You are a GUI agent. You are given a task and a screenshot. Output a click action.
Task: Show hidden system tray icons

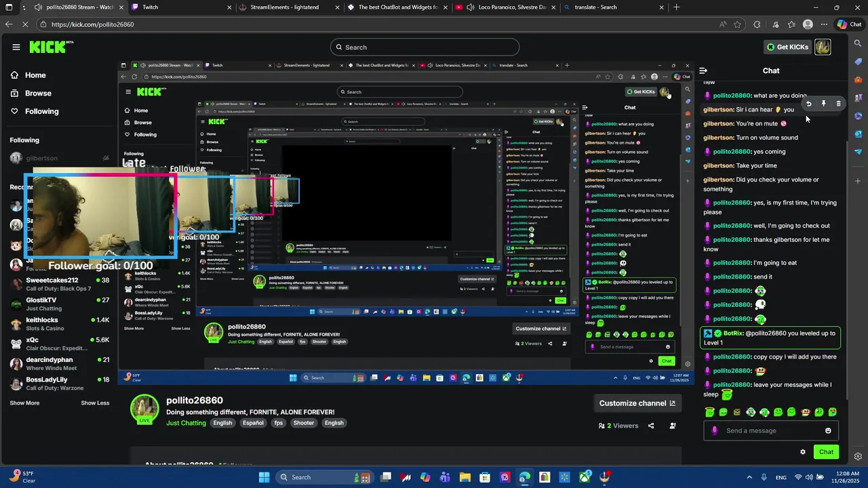tap(749, 477)
